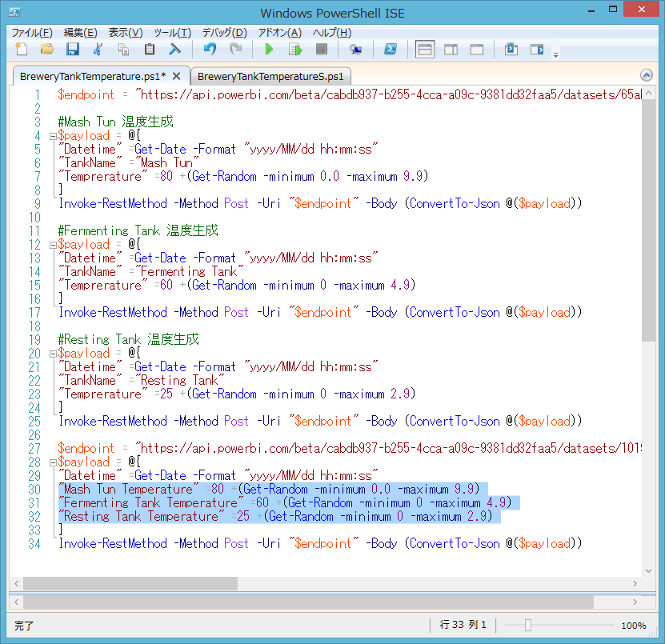Paste using the clipboard icon
Viewport: 665px width, 644px height.
[x=150, y=49]
